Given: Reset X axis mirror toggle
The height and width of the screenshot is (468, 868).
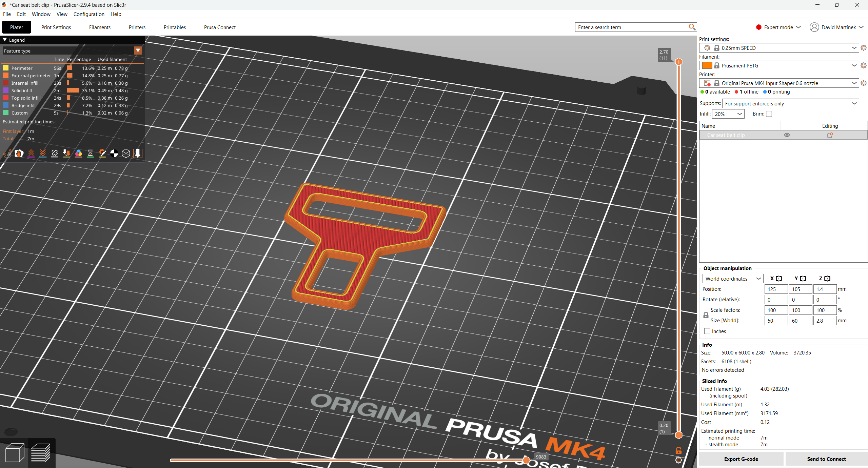Looking at the screenshot, I should point(779,279).
